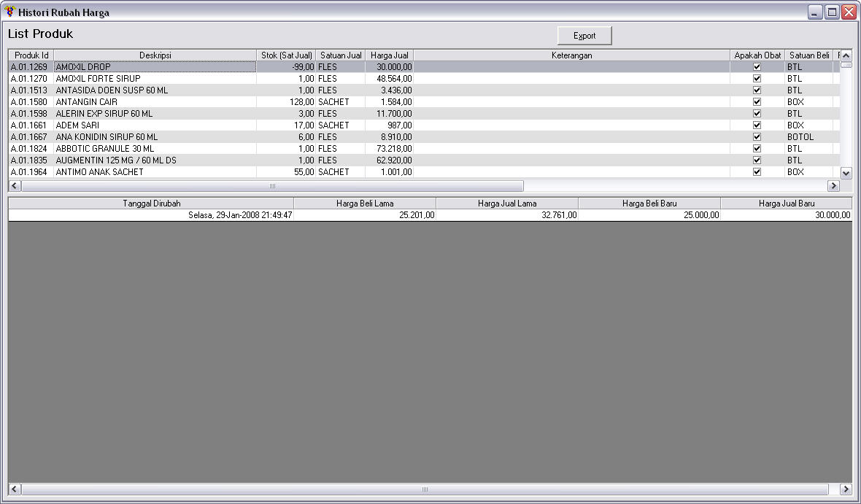
Task: Toggle Apakah Obat checkbox for ABBOTIC GRANULE
Action: (x=757, y=149)
